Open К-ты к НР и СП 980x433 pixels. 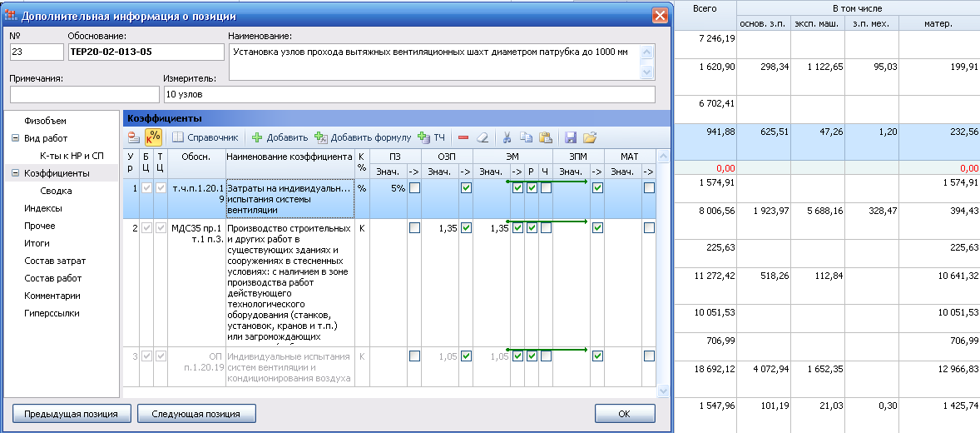click(x=72, y=156)
